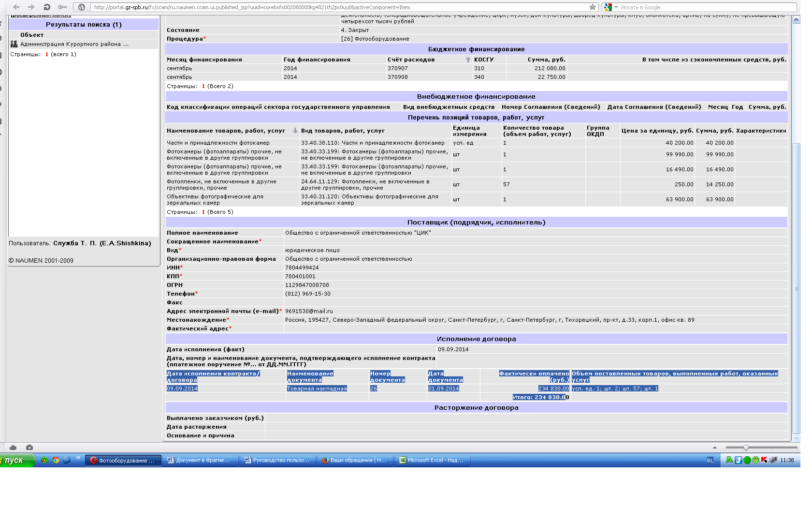This screenshot has width=812, height=508.
Task: Open the Windows пуск Start button
Action: [x=17, y=460]
